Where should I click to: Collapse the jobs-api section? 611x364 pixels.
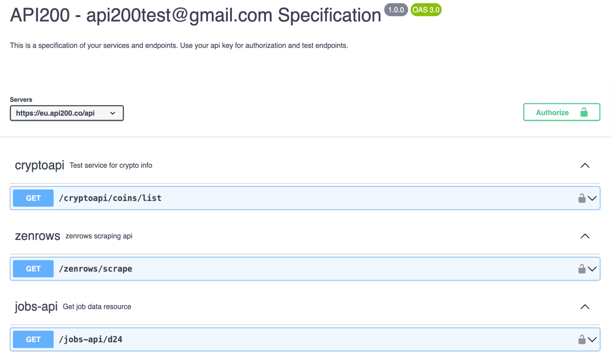pos(585,307)
